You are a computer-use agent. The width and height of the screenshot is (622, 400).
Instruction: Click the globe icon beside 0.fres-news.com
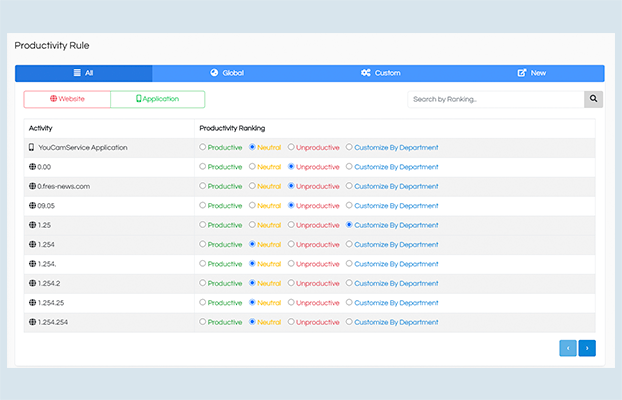[x=33, y=186]
